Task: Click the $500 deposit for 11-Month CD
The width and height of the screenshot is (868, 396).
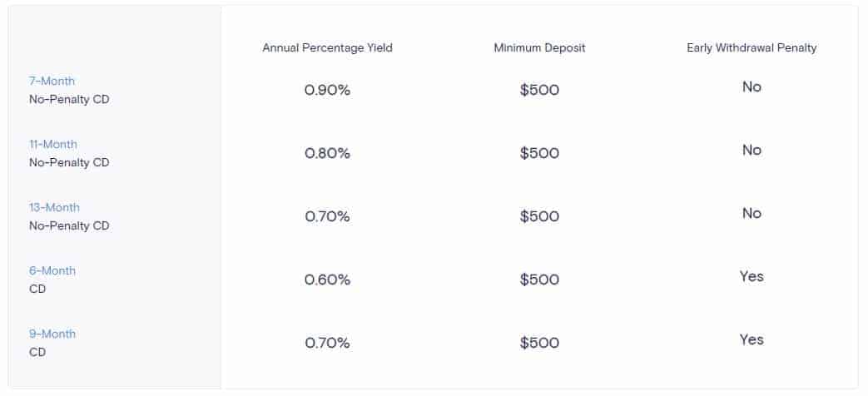Action: (x=539, y=153)
